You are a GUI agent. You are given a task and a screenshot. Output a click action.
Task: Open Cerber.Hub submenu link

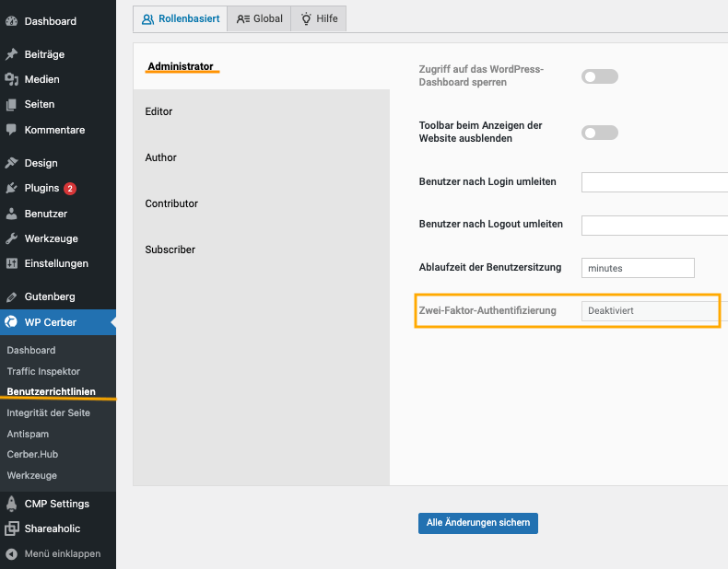32,455
